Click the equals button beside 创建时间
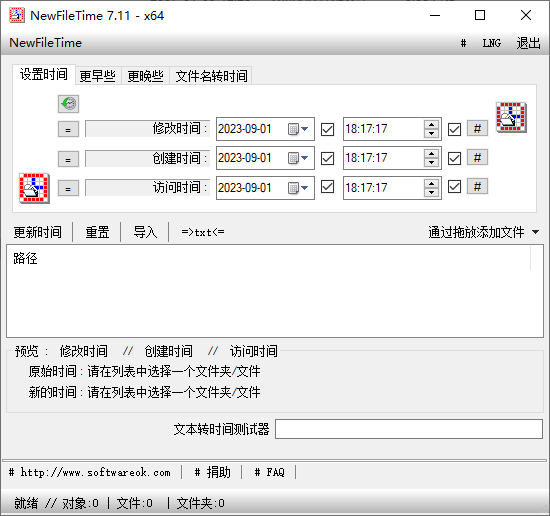Viewport: 550px width, 516px height. (x=68, y=159)
